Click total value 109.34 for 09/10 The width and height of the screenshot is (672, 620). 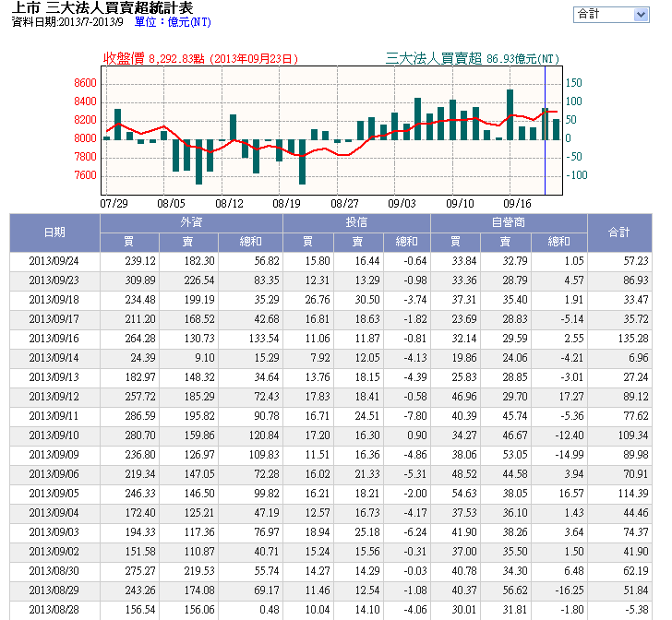(x=633, y=435)
